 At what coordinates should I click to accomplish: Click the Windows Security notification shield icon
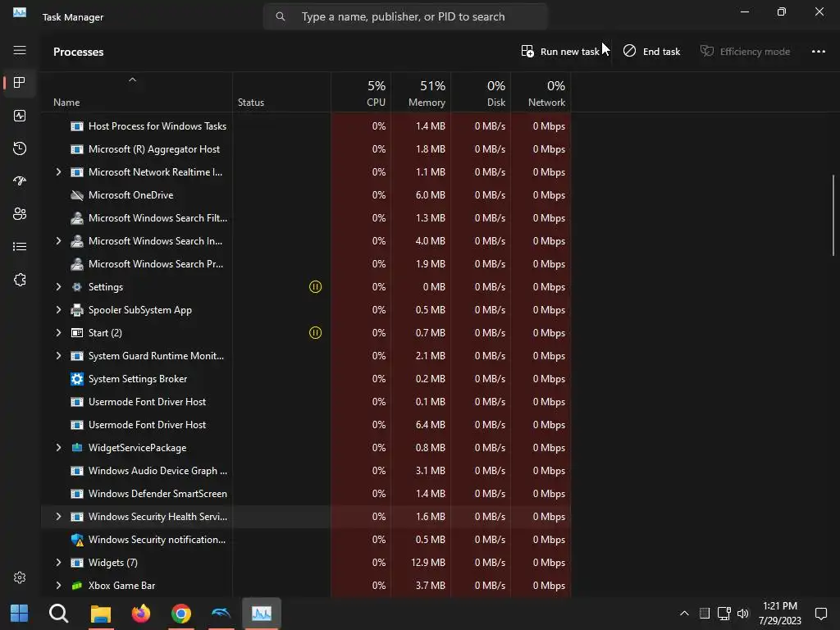(x=77, y=540)
